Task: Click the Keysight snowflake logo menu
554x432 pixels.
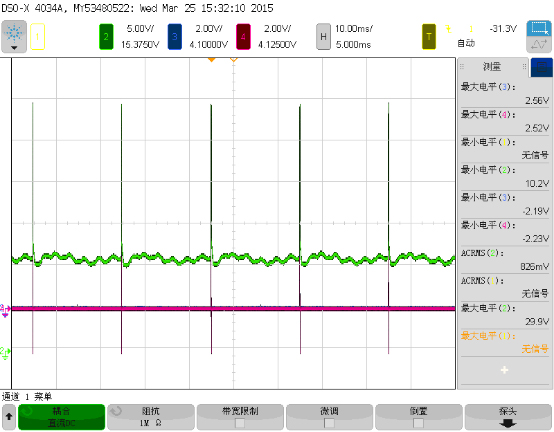Action: [14, 36]
